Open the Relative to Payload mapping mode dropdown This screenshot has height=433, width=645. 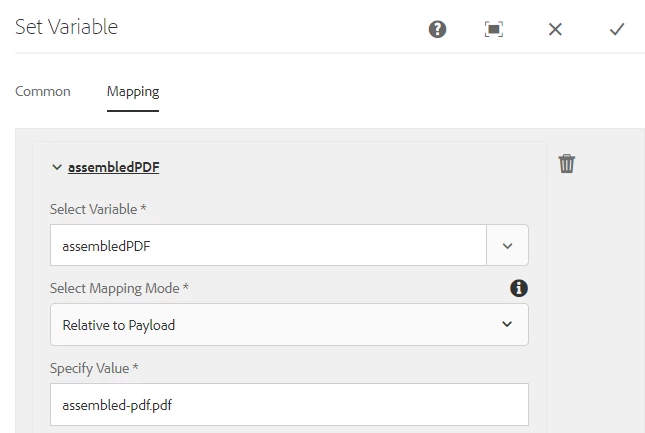click(x=289, y=325)
